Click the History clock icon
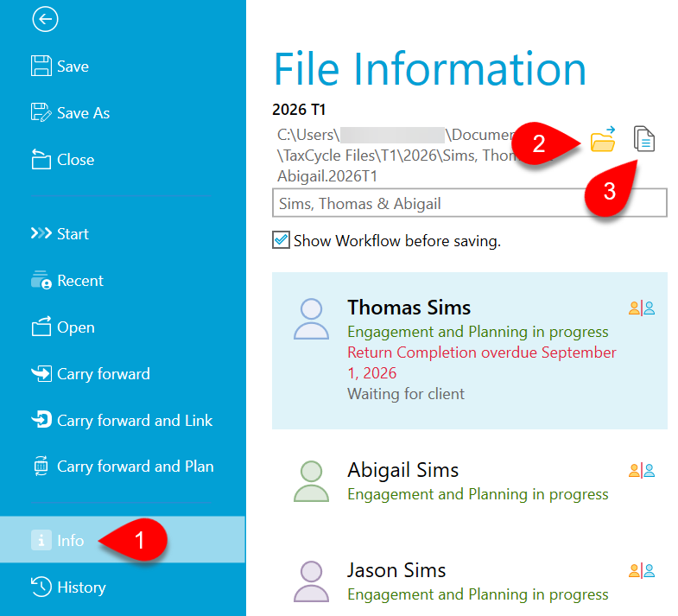The width and height of the screenshot is (678, 616). (x=41, y=587)
